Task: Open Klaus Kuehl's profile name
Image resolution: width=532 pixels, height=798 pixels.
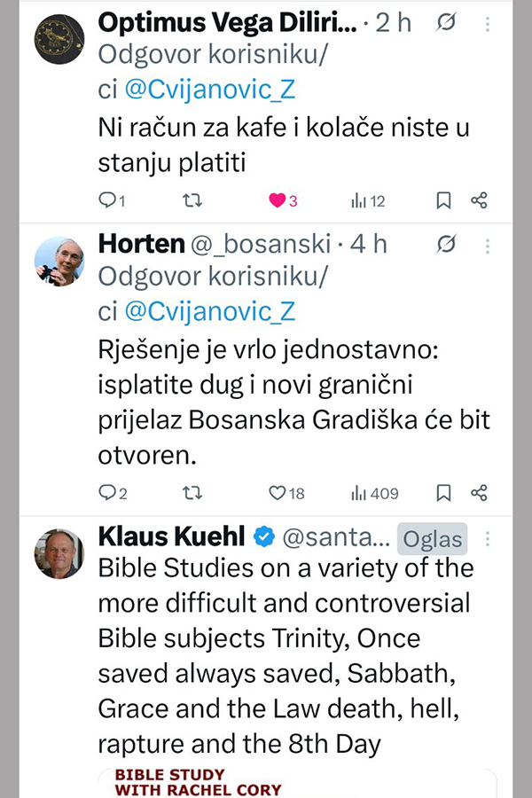Action: (171, 536)
